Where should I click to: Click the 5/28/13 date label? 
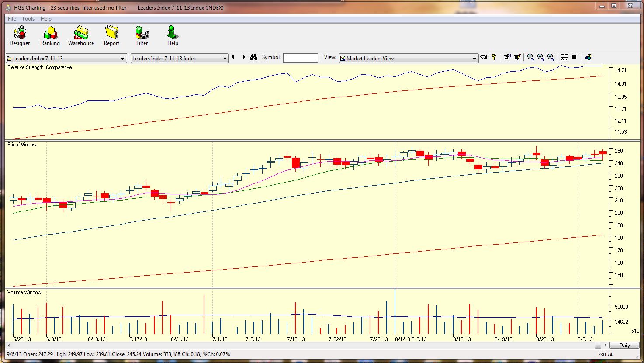tap(22, 339)
